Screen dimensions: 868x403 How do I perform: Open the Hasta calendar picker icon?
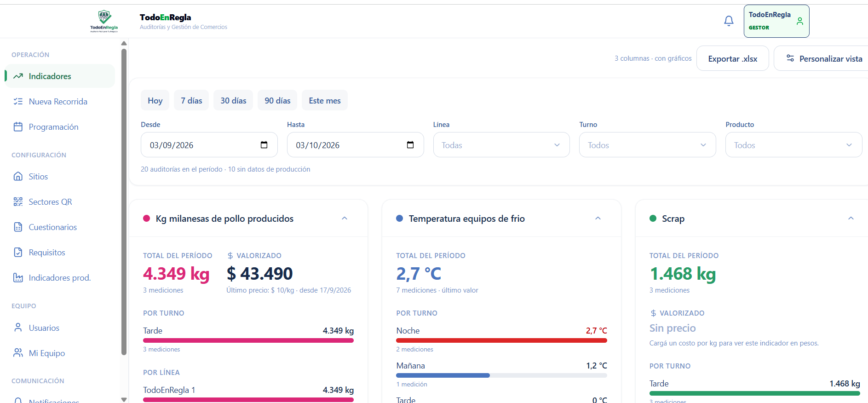coord(410,145)
